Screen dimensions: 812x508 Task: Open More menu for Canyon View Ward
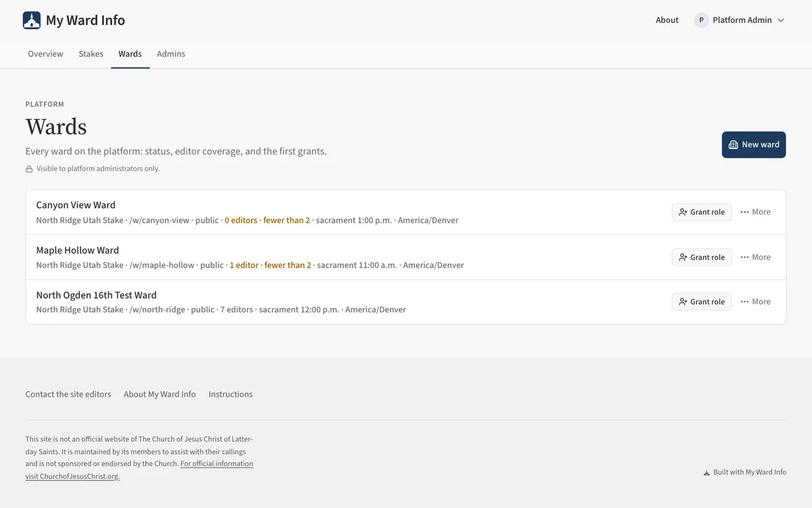tap(756, 212)
